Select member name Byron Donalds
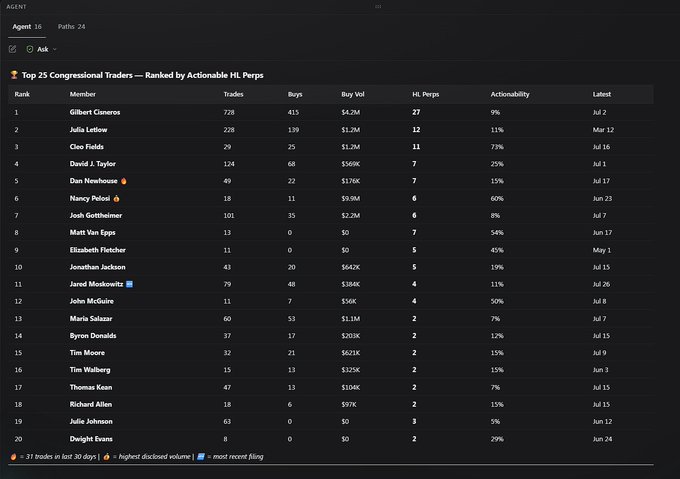 click(x=93, y=336)
